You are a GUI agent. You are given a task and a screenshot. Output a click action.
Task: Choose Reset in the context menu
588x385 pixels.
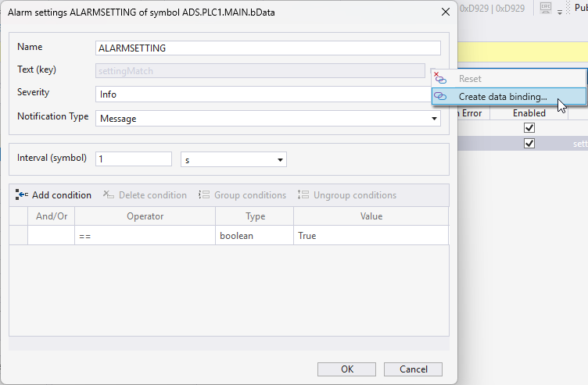[508, 79]
